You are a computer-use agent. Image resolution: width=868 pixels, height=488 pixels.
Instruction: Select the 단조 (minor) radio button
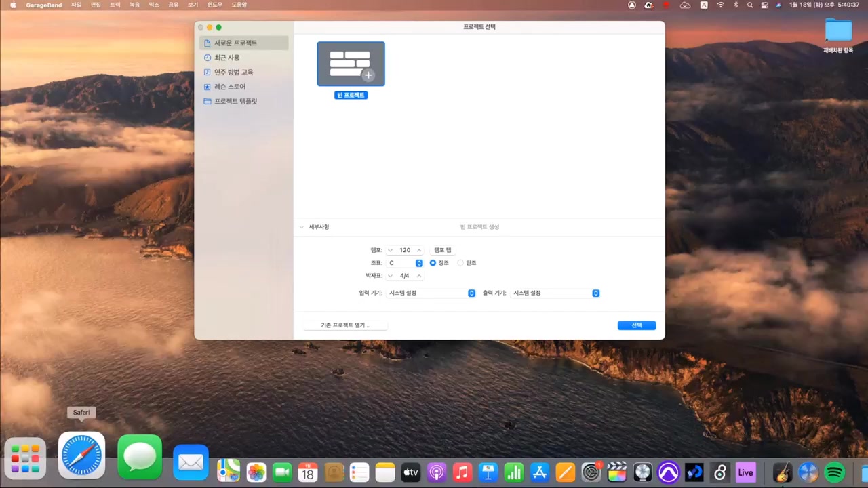pyautogui.click(x=460, y=263)
